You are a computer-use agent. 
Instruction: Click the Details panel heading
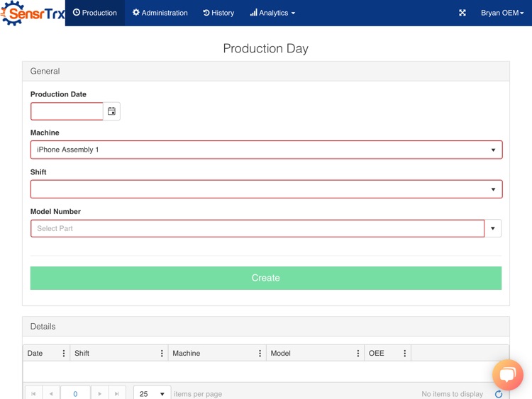pos(43,327)
